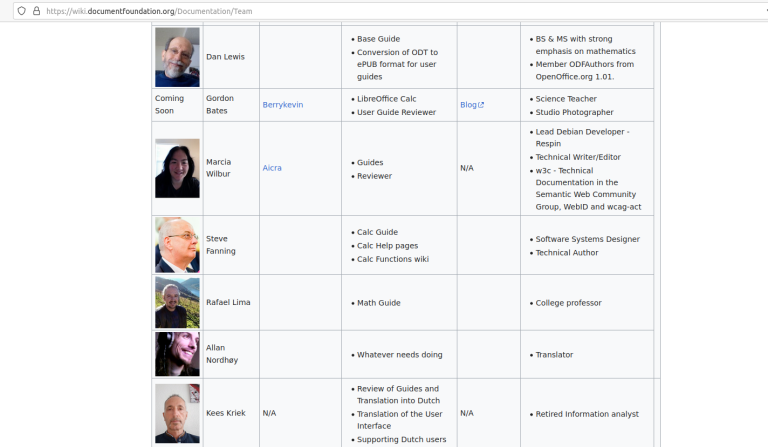Open the Berrykevin user link
768x447 pixels.
(283, 105)
